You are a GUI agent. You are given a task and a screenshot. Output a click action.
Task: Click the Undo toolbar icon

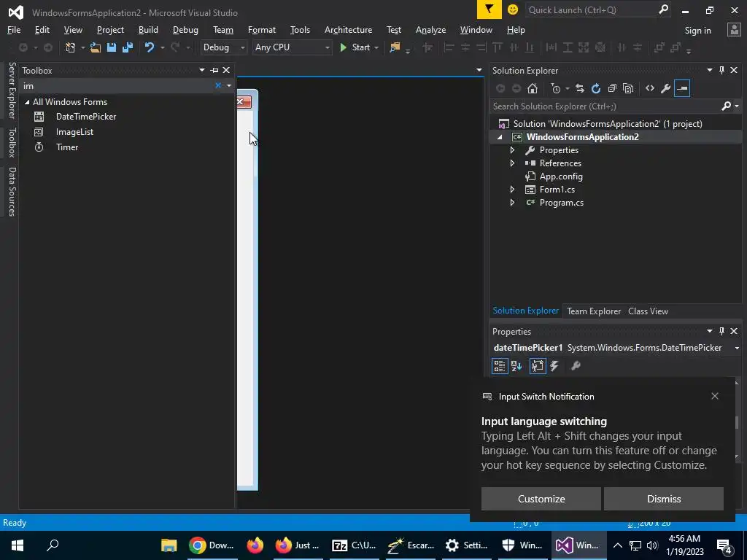click(x=150, y=47)
